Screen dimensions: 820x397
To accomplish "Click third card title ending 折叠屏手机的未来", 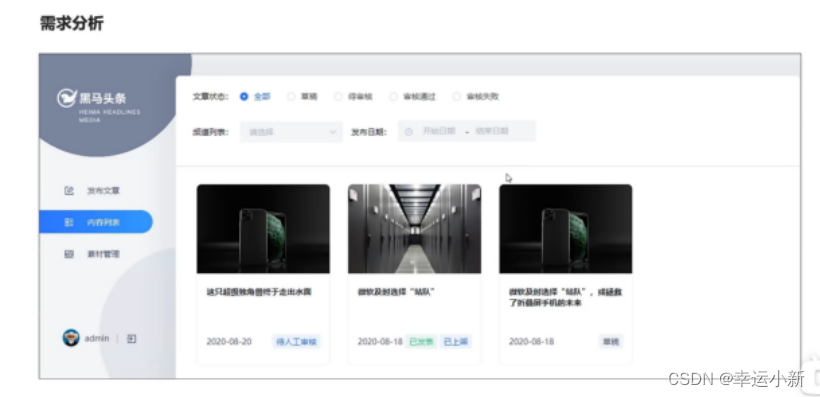I will 565,298.
